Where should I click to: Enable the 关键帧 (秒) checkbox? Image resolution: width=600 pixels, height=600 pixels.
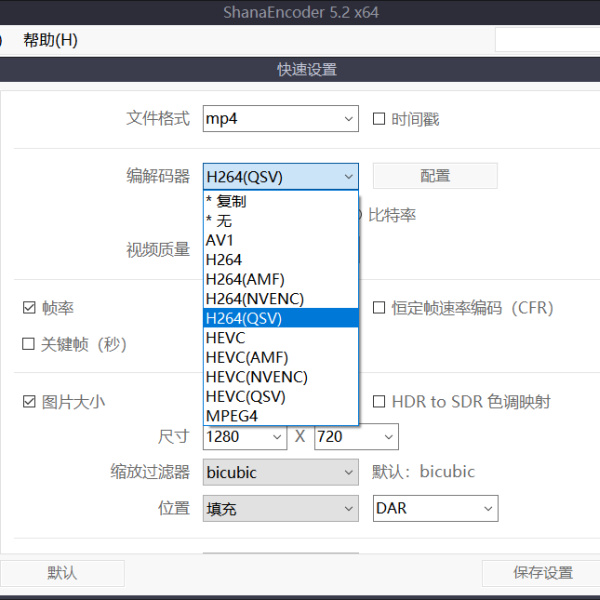28,344
